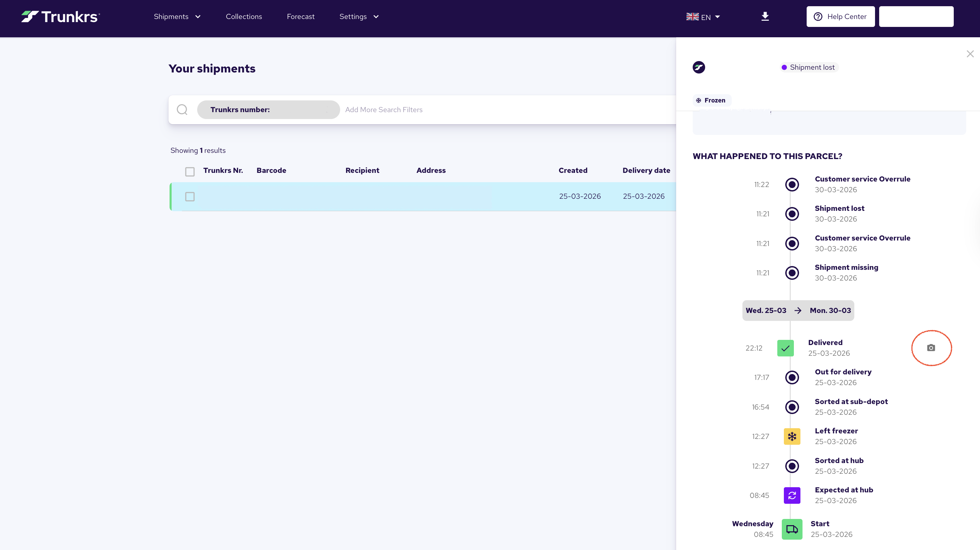The width and height of the screenshot is (980, 550).
Task: Click the Created column header
Action: (573, 170)
